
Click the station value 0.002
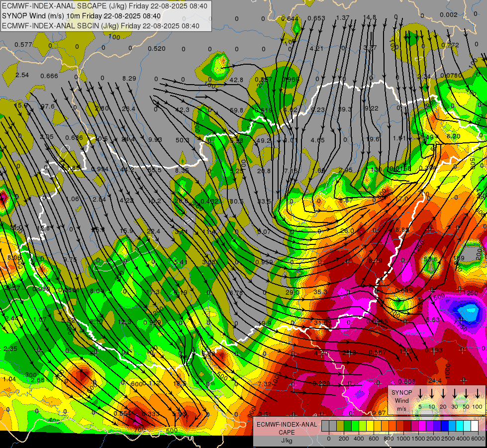(449, 14)
